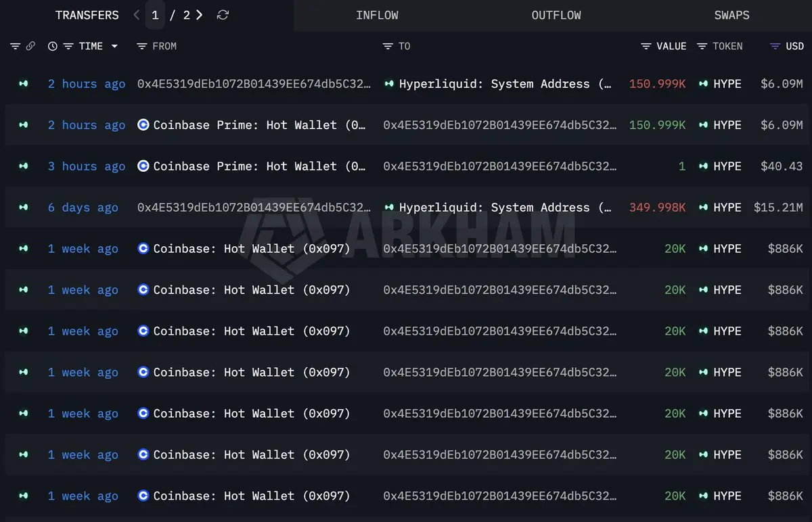Open Coinbase Prime: Hot Wallet in 3 hours ago row
The height and width of the screenshot is (522, 812).
[260, 166]
